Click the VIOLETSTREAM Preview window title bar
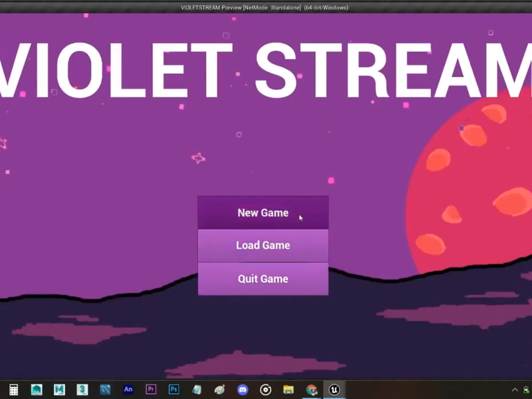Image resolution: width=532 pixels, height=399 pixels. tap(265, 7)
